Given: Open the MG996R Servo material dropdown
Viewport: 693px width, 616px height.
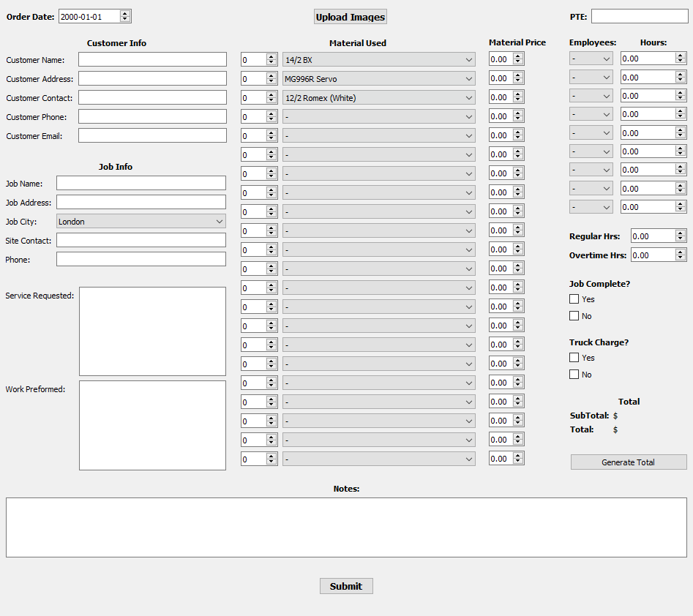Looking at the screenshot, I should tap(378, 78).
